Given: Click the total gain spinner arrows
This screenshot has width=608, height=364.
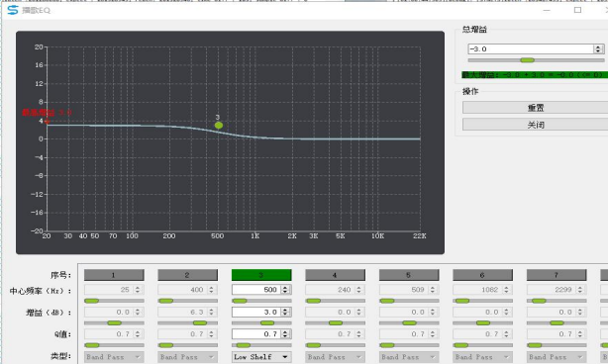Looking at the screenshot, I should 598,48.
